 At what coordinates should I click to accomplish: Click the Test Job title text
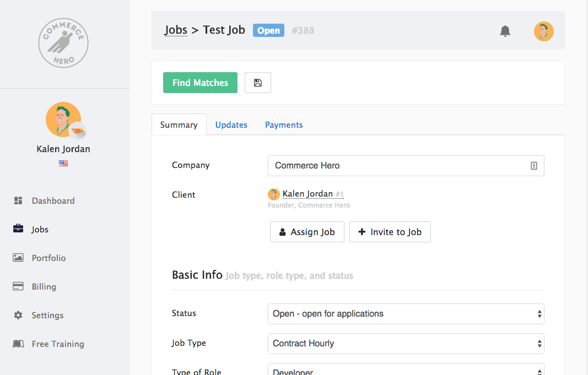click(224, 30)
